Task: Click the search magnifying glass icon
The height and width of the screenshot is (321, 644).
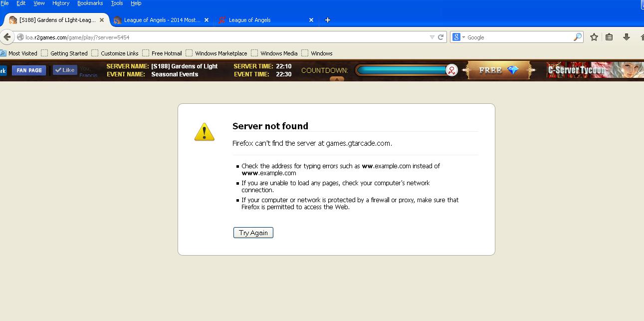Action: pos(577,37)
